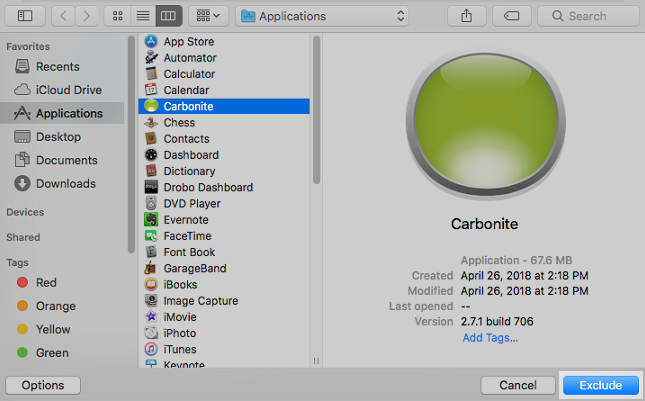Click the Font Book icon

tap(151, 252)
